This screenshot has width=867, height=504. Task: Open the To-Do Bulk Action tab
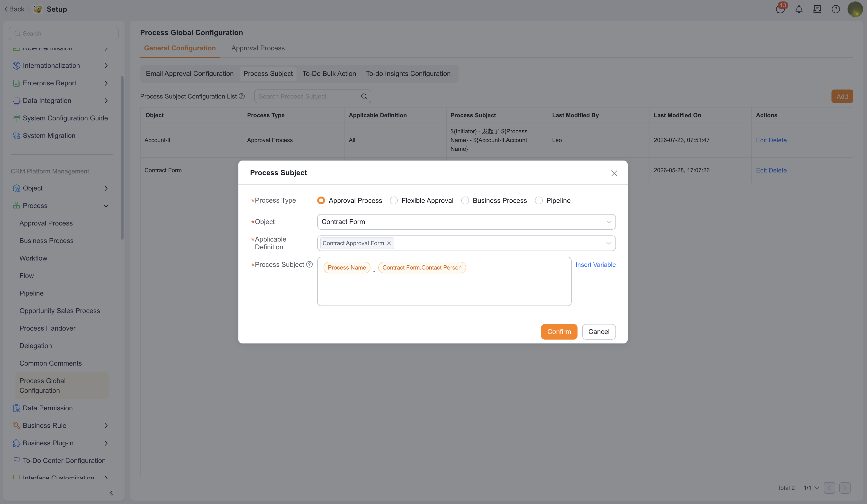pyautogui.click(x=329, y=74)
